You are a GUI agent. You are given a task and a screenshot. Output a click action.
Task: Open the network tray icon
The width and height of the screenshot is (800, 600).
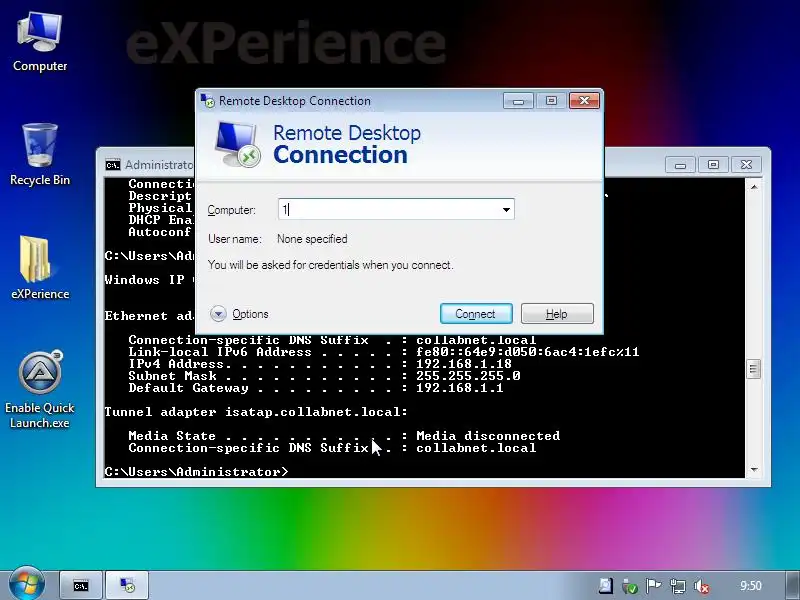(x=677, y=586)
